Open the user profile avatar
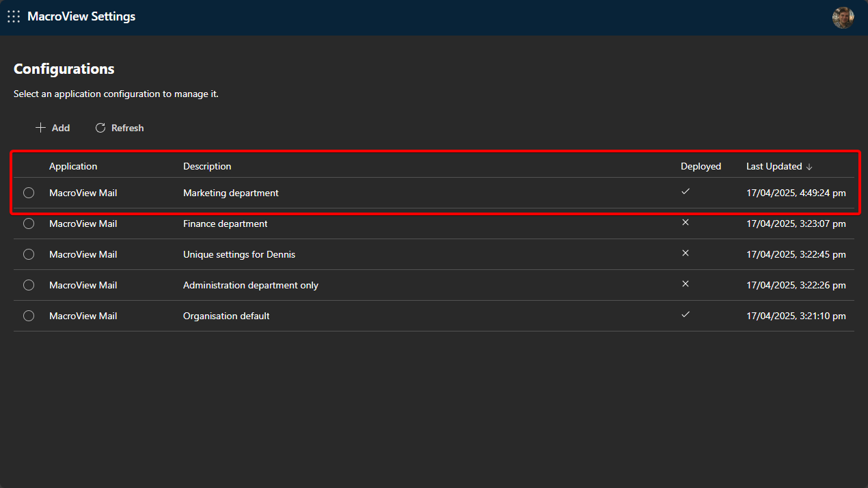The image size is (868, 488). point(843,17)
